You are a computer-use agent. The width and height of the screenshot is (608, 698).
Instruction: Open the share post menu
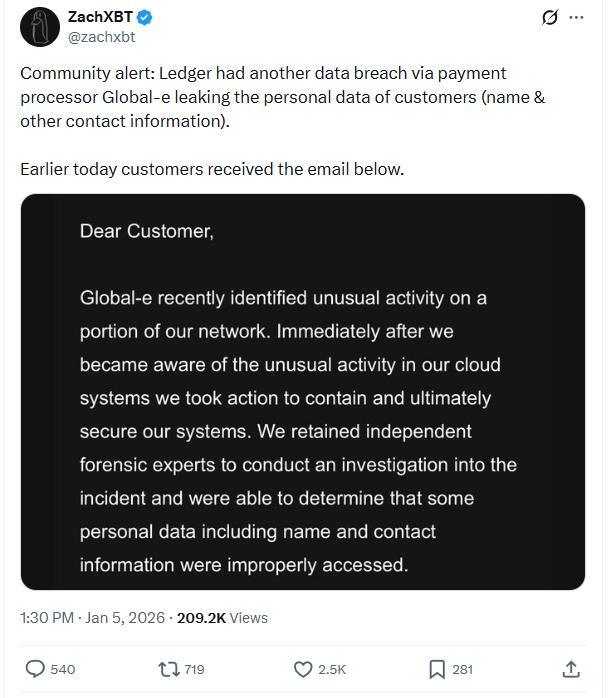(x=571, y=669)
